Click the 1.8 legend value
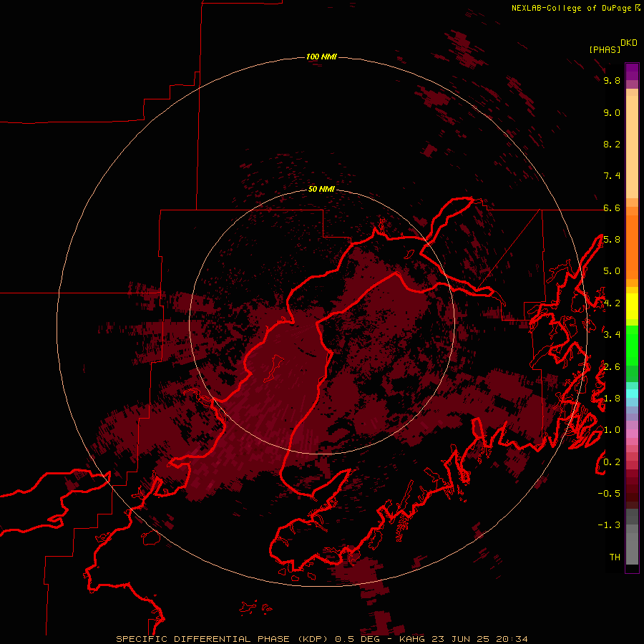 [612, 399]
